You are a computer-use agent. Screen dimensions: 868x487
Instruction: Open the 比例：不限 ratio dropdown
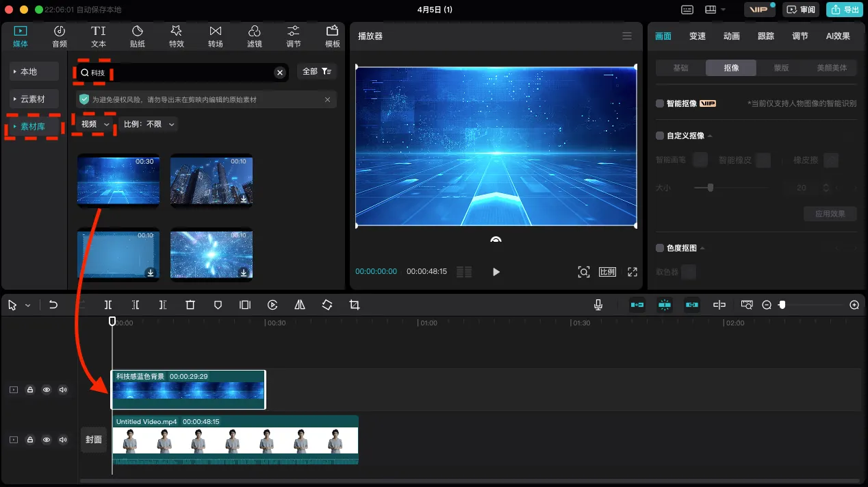pos(149,124)
